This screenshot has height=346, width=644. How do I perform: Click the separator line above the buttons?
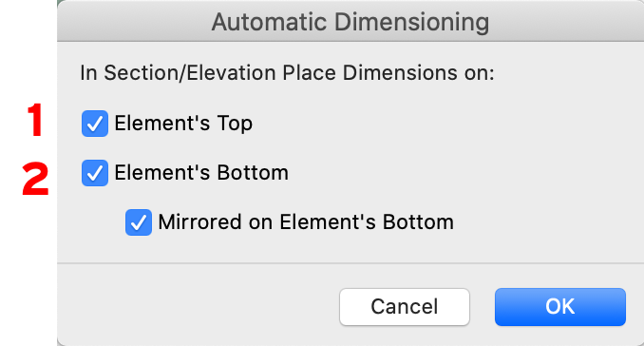coord(350,263)
